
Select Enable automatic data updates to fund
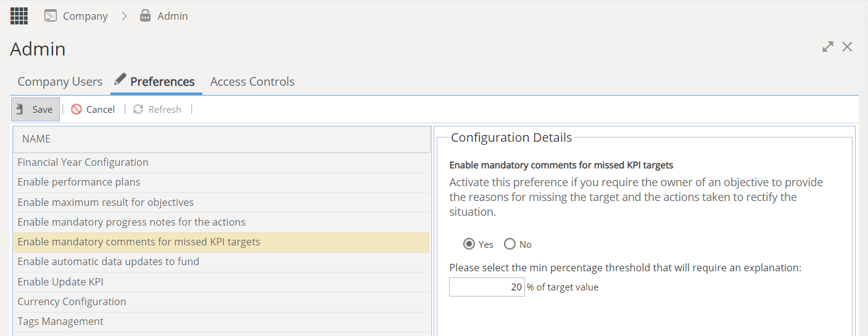(221, 262)
